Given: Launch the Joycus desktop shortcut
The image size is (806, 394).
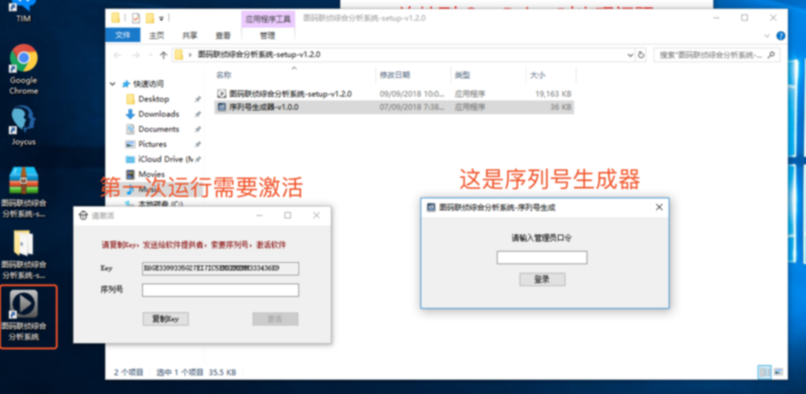Looking at the screenshot, I should pyautogui.click(x=24, y=119).
